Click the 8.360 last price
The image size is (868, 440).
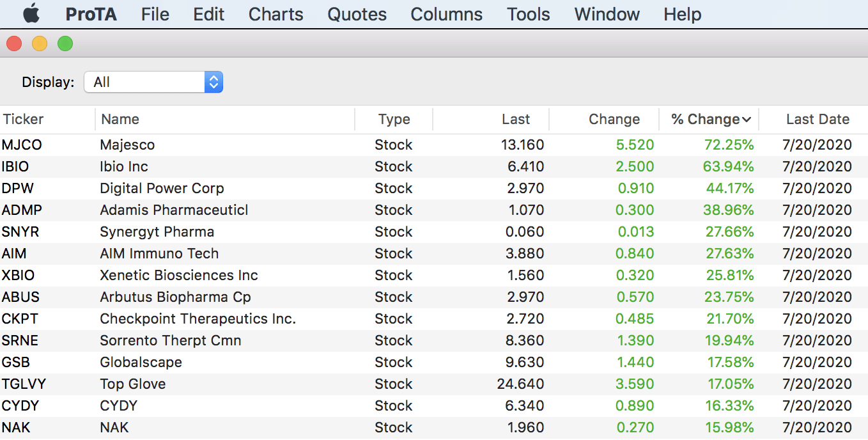tap(525, 340)
